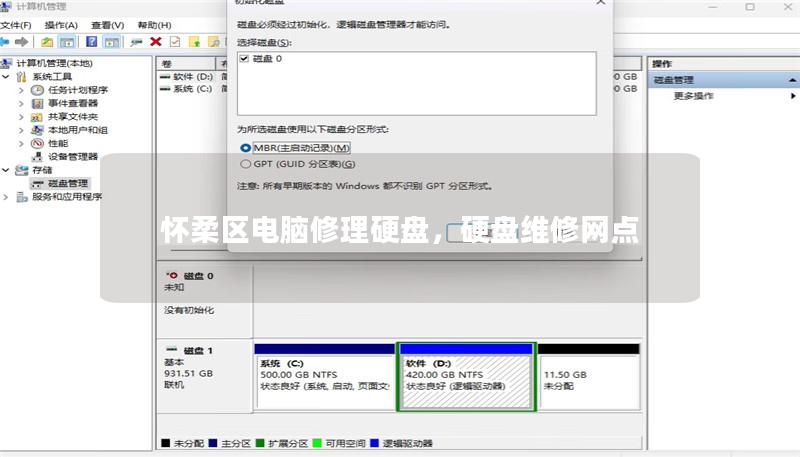
Task: Open the 更多操作 submenu arrow
Action: 793,96
